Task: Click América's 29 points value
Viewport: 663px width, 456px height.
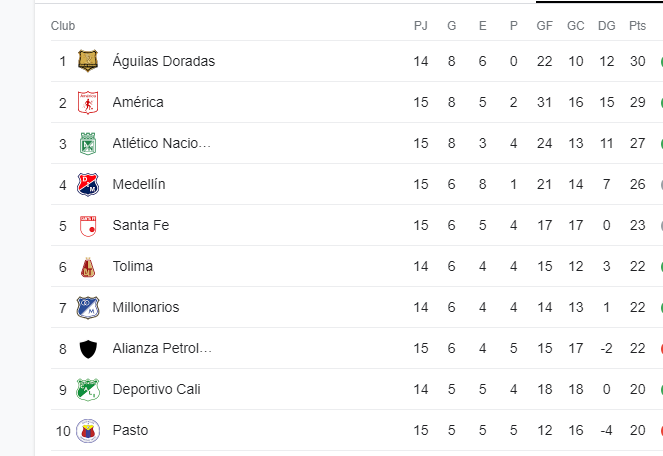Action: [x=637, y=102]
